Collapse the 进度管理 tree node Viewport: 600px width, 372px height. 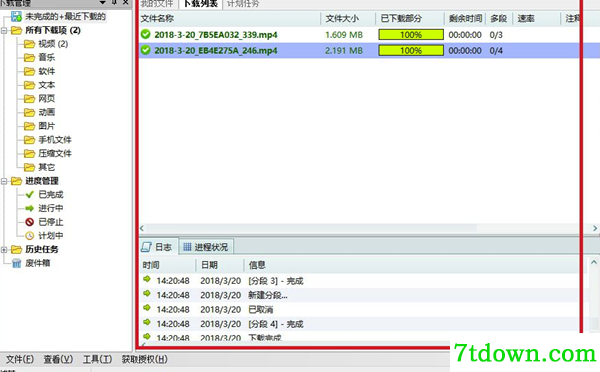(4, 181)
